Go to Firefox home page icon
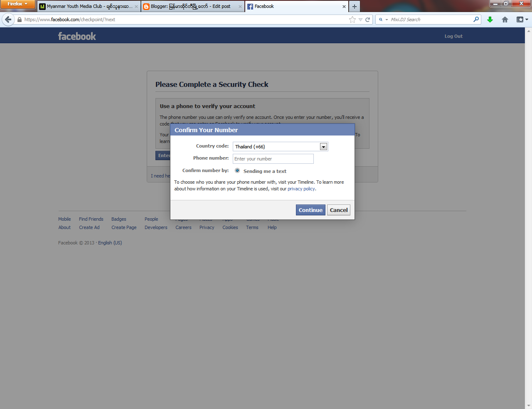 click(x=505, y=20)
